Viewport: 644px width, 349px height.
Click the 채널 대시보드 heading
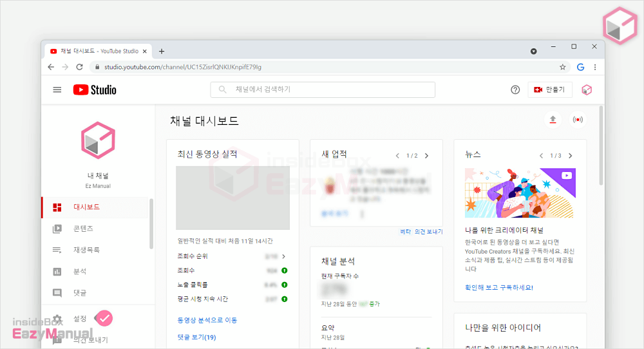[204, 121]
